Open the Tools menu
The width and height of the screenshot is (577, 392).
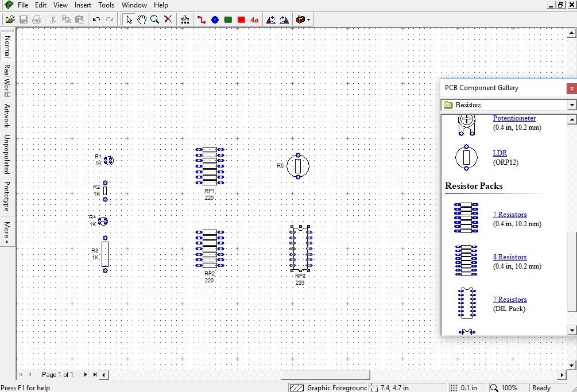coord(106,5)
